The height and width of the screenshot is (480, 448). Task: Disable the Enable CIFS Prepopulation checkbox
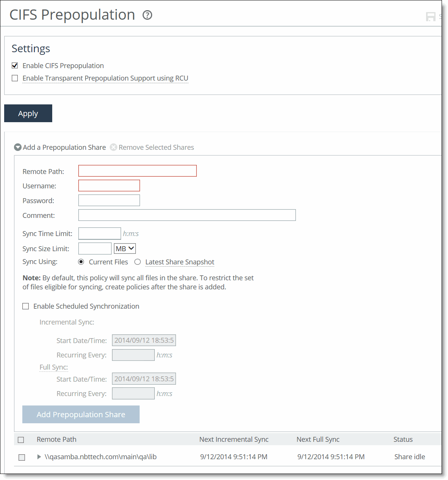[14, 65]
